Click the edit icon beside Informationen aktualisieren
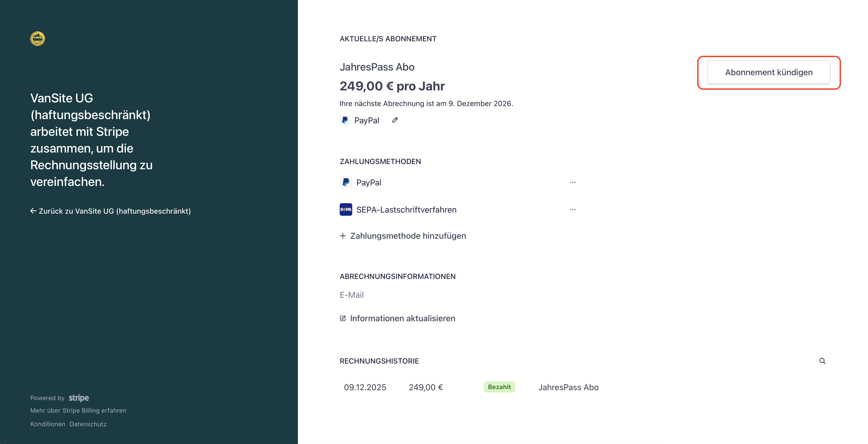The height and width of the screenshot is (444, 868). [x=343, y=318]
